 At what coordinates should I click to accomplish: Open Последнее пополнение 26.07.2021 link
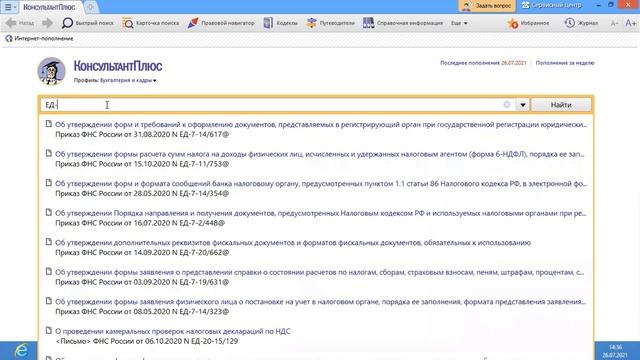coord(483,63)
